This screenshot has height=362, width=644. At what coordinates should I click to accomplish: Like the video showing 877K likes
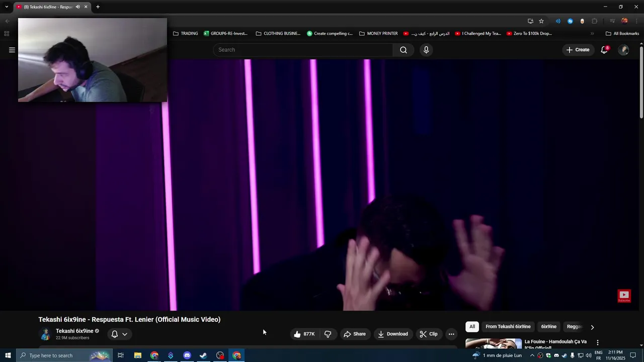305,334
